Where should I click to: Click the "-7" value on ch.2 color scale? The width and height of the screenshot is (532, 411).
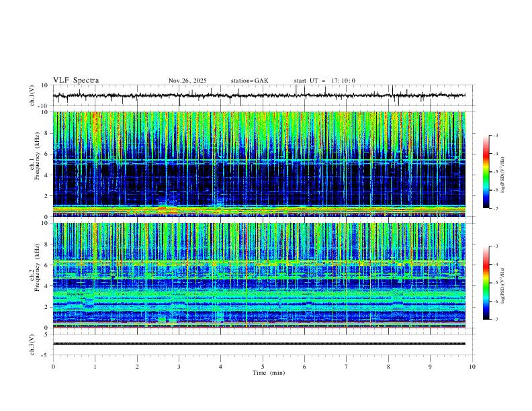tap(495, 320)
